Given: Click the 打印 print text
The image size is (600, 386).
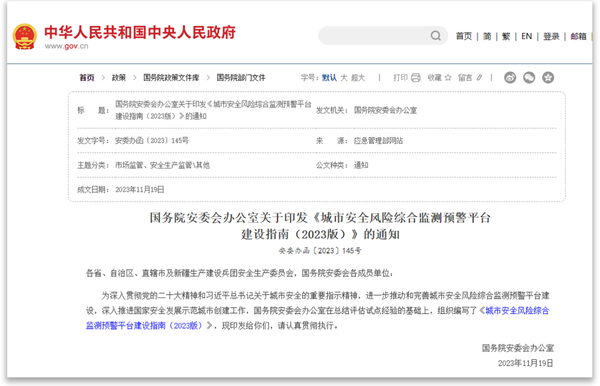Looking at the screenshot, I should (401, 78).
